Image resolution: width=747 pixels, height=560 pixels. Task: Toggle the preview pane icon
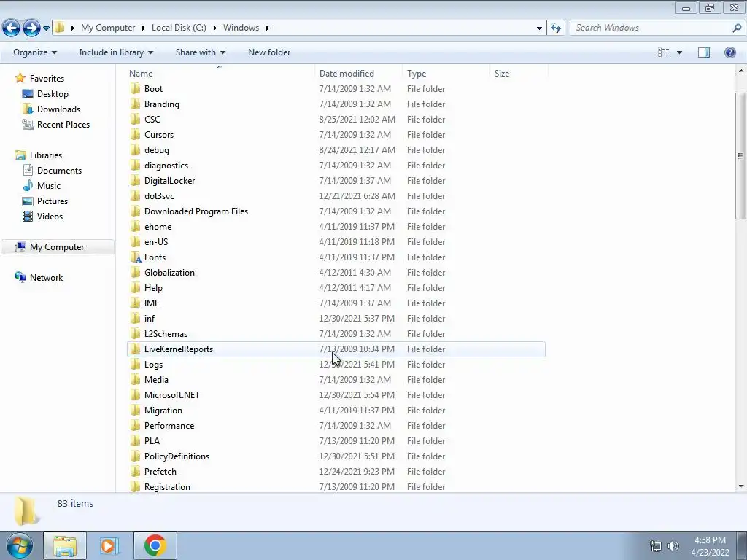click(x=704, y=52)
